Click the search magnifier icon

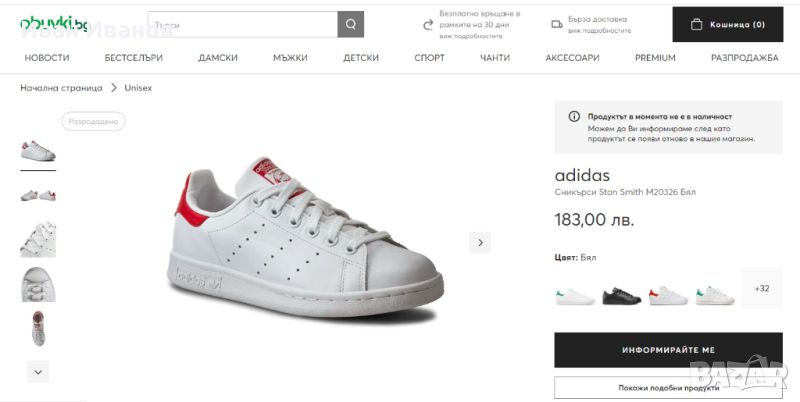point(351,25)
